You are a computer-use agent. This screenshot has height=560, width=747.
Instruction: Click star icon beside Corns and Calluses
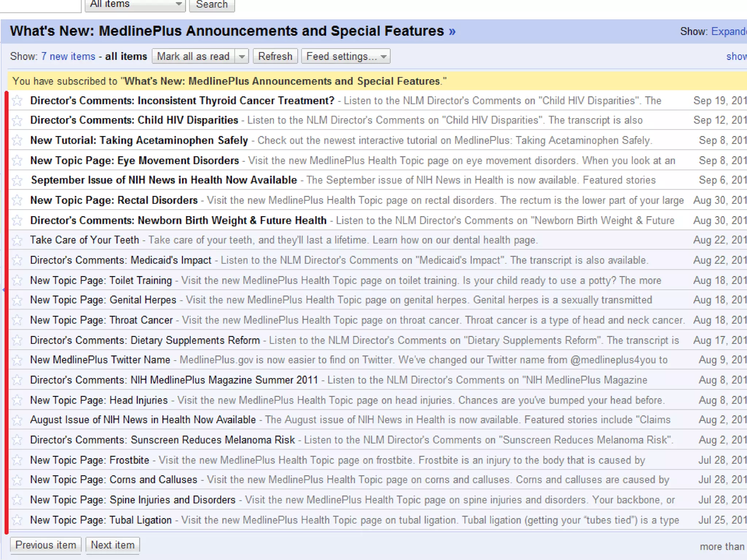[17, 480]
